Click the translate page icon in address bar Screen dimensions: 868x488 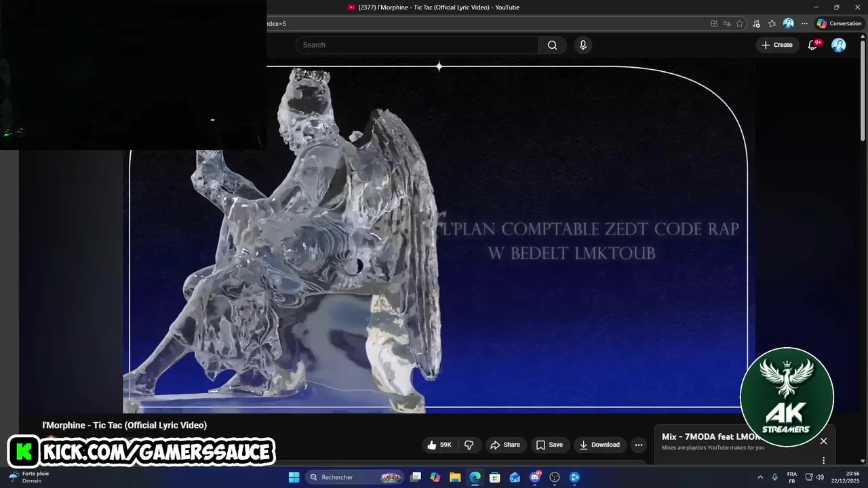727,24
